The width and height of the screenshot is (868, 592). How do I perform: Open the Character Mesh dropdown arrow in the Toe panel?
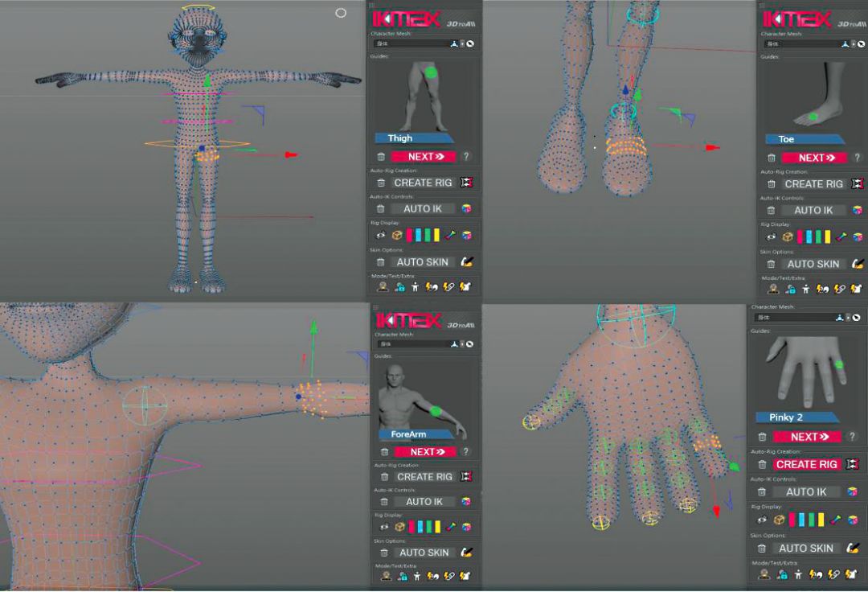(853, 43)
